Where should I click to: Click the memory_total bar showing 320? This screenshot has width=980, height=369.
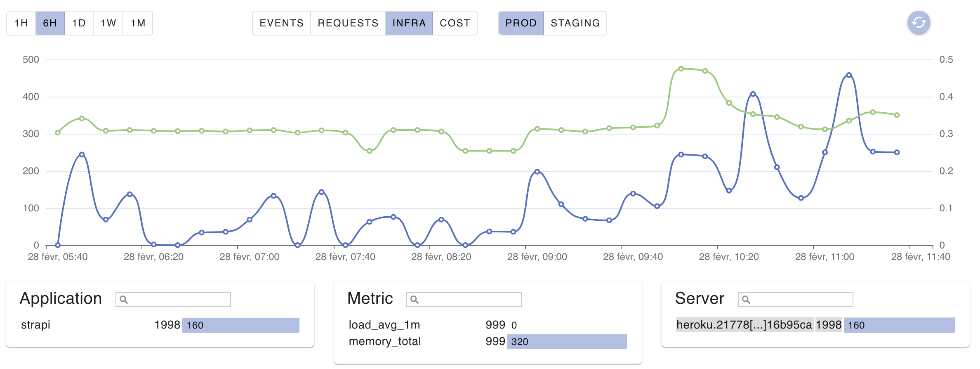click(567, 342)
